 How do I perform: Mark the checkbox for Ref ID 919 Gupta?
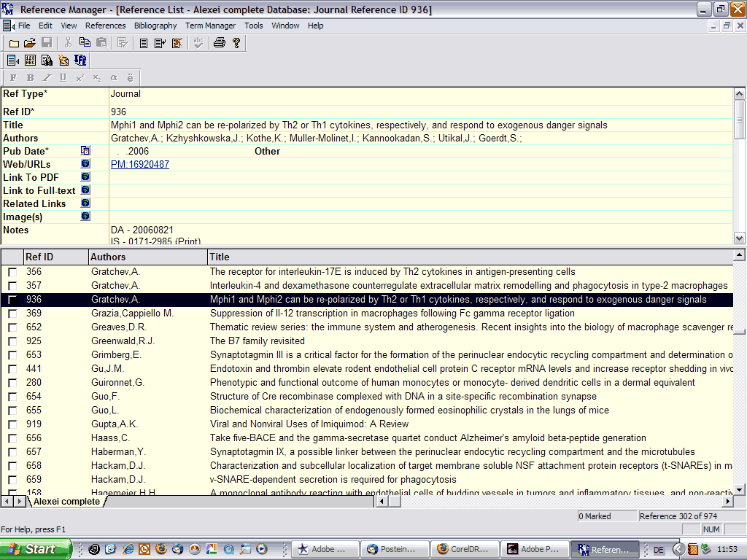[x=12, y=424]
